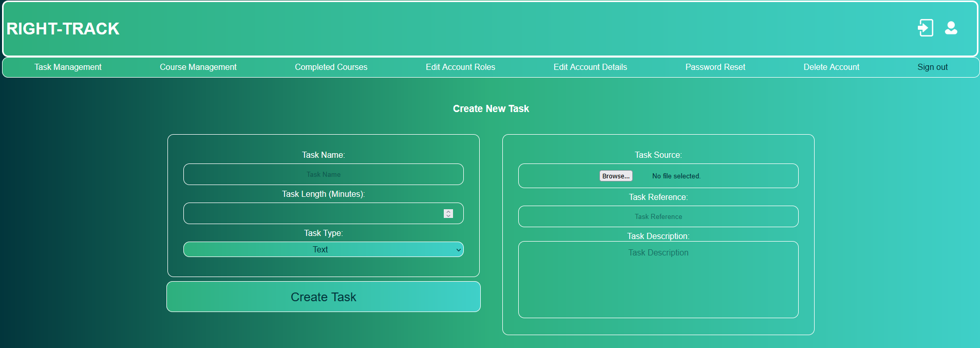Click the RIGHT-TRACK logo title
This screenshot has height=348, width=980.
pyautogui.click(x=63, y=29)
